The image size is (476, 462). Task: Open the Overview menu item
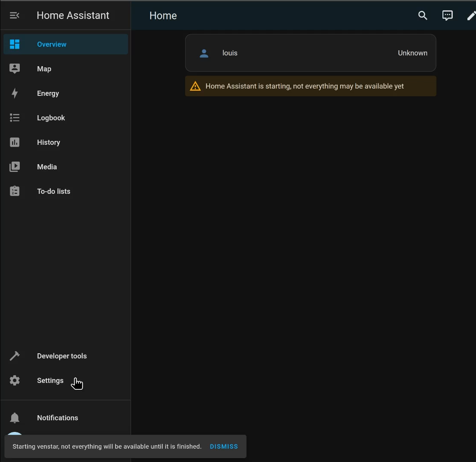pos(66,44)
